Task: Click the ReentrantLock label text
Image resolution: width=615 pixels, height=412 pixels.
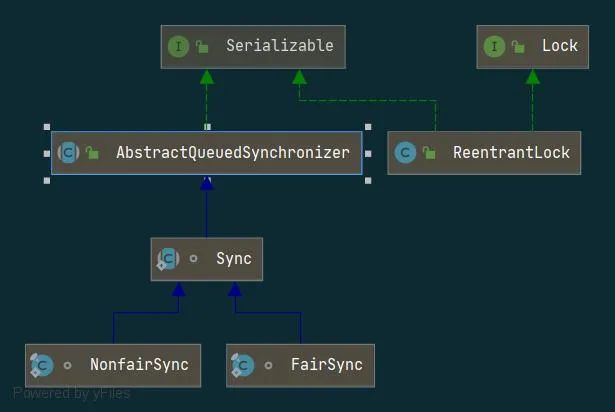Action: (x=511, y=153)
